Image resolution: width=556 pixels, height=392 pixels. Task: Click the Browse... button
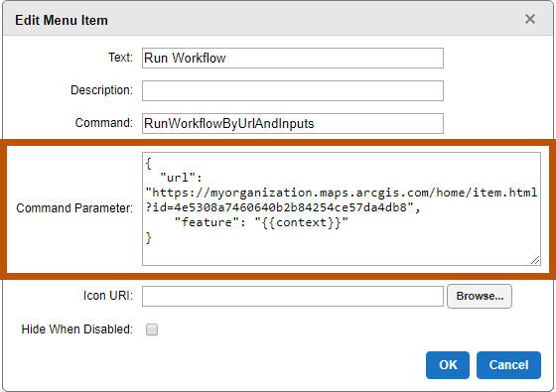pos(480,296)
